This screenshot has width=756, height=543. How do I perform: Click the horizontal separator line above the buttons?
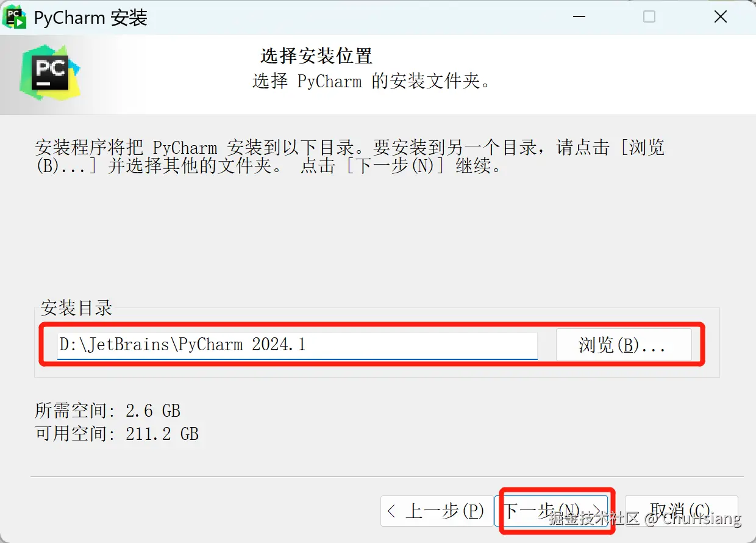coord(387,476)
